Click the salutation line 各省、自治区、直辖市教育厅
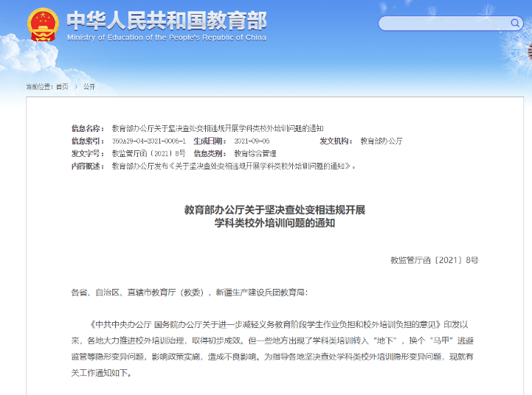Viewport: 532px width, 395px height. click(x=190, y=293)
